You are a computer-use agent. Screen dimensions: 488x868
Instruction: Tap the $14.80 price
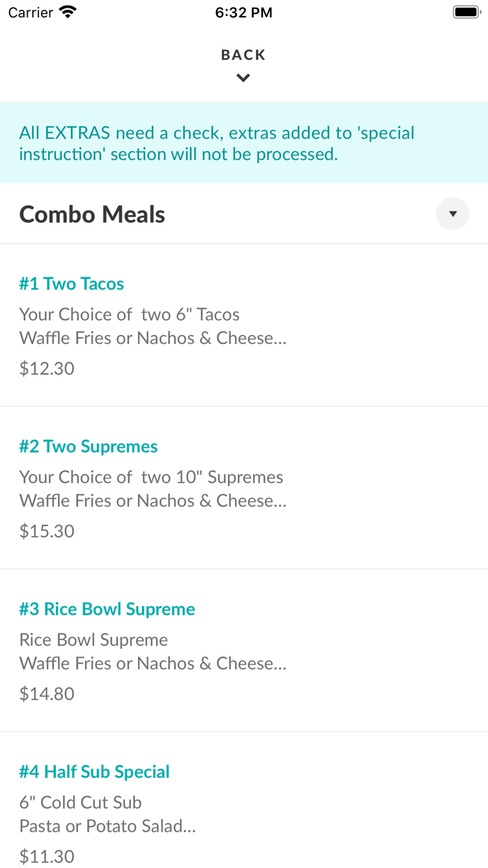47,694
